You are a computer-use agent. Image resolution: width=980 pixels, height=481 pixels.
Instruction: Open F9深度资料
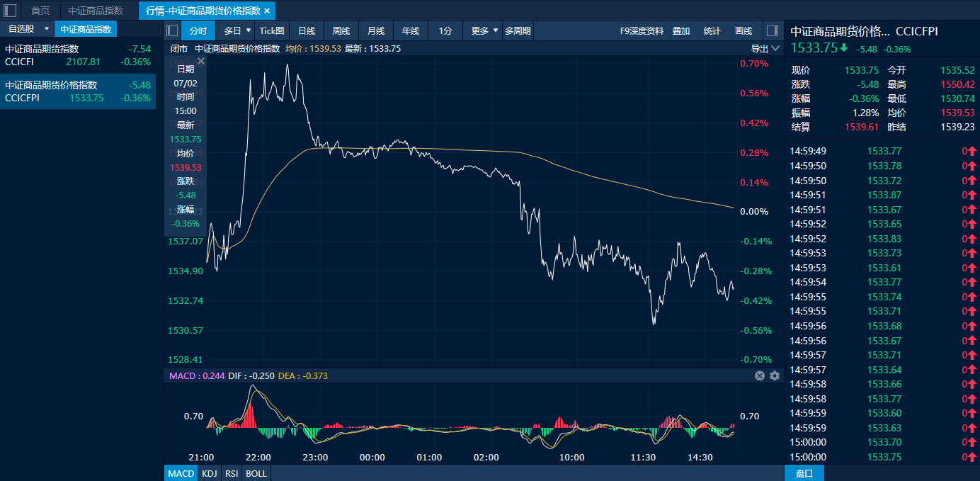(x=642, y=30)
